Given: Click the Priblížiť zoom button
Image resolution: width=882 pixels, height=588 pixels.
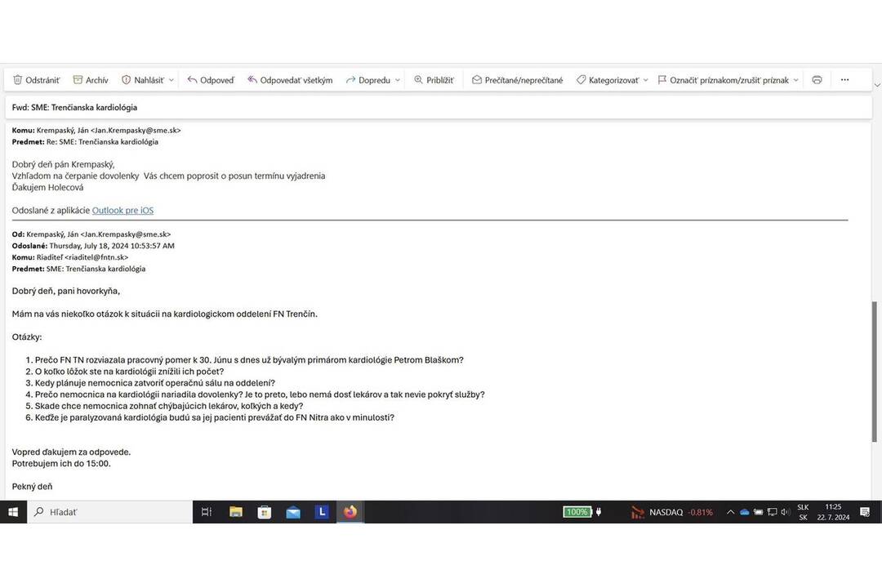Looking at the screenshot, I should pyautogui.click(x=434, y=80).
